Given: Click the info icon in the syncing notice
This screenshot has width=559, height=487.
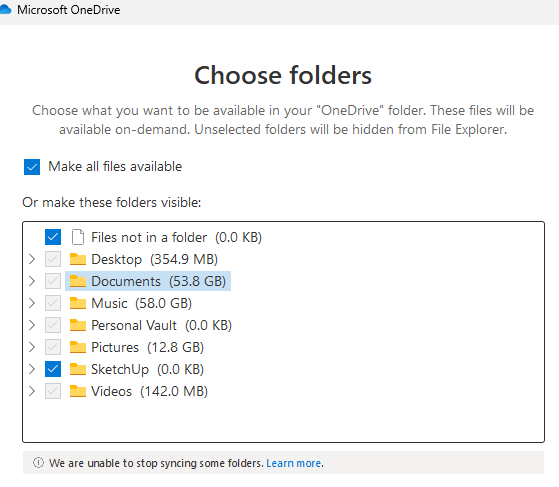Looking at the screenshot, I should [38, 463].
